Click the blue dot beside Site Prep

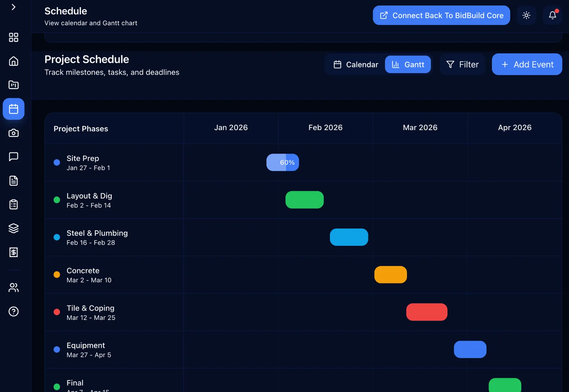tap(57, 162)
